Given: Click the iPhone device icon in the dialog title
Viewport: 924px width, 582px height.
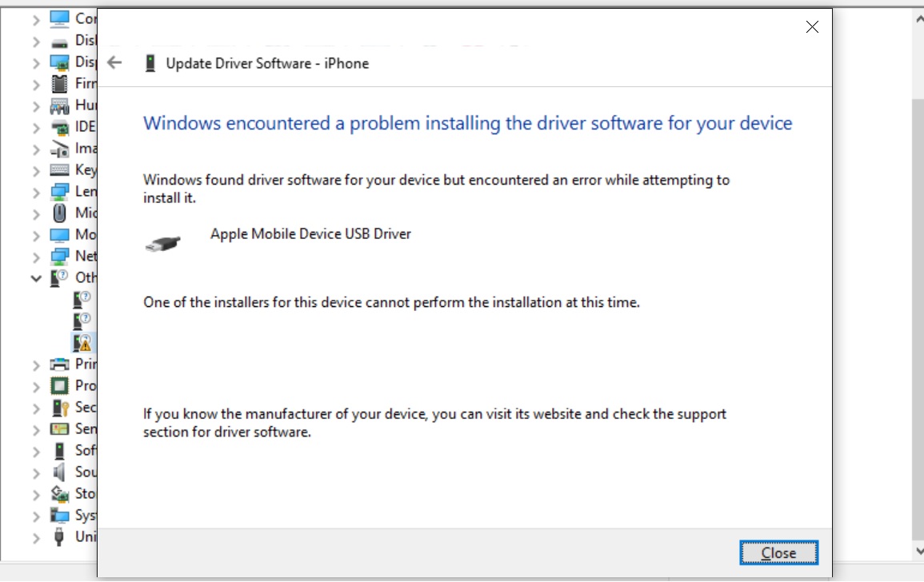Looking at the screenshot, I should click(150, 63).
